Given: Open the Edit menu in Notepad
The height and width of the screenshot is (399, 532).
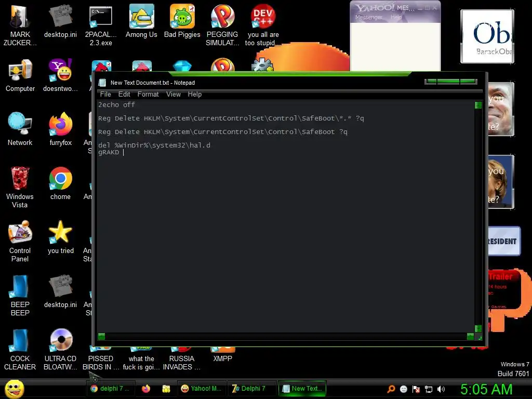Looking at the screenshot, I should point(124,95).
